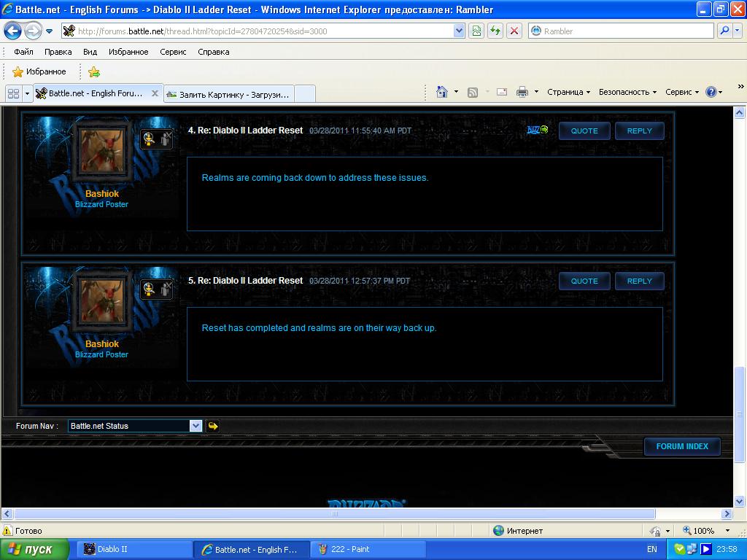Click the RSS feeds icon
Image resolution: width=747 pixels, height=560 pixels.
473,93
